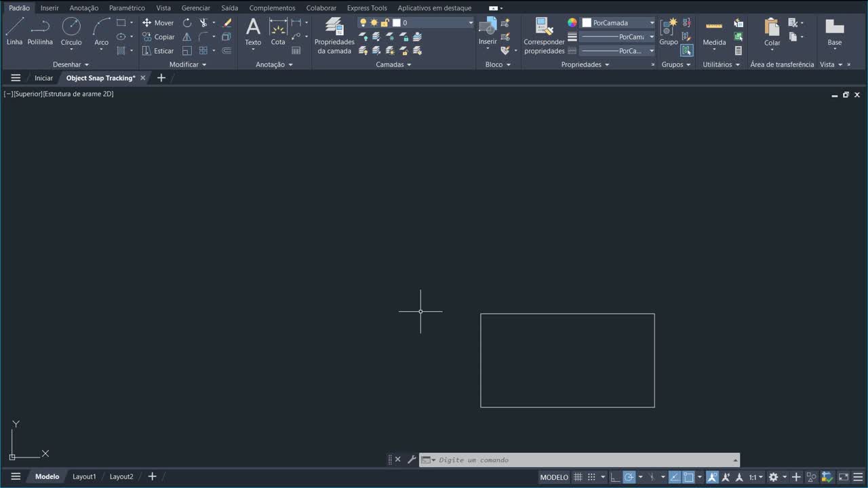Click the Superior view label
Screen dimensions: 868x488
pyautogui.click(x=28, y=94)
